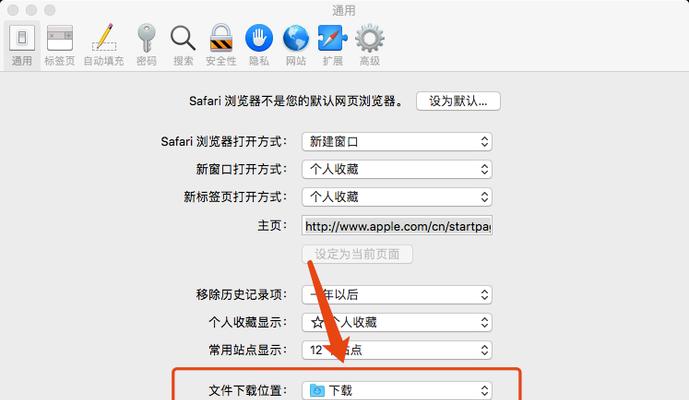This screenshot has height=400, width=689.
Task: Open the 常用站点显示 dropdown
Action: pos(397,350)
